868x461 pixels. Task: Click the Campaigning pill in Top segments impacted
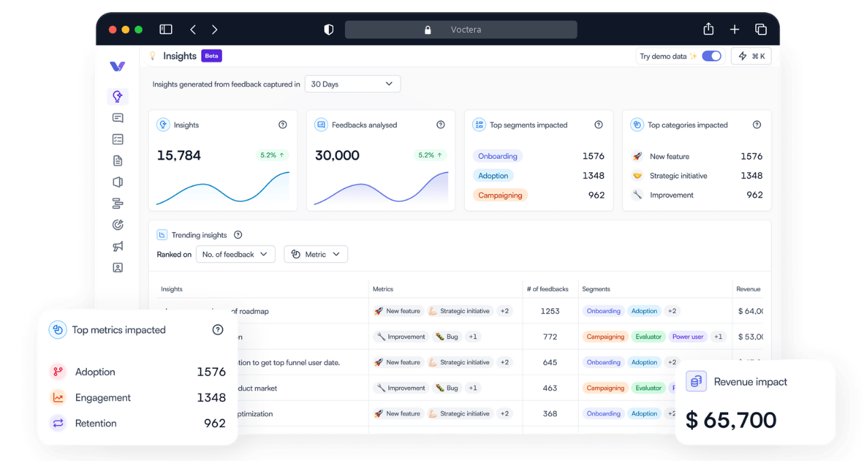[x=501, y=195]
